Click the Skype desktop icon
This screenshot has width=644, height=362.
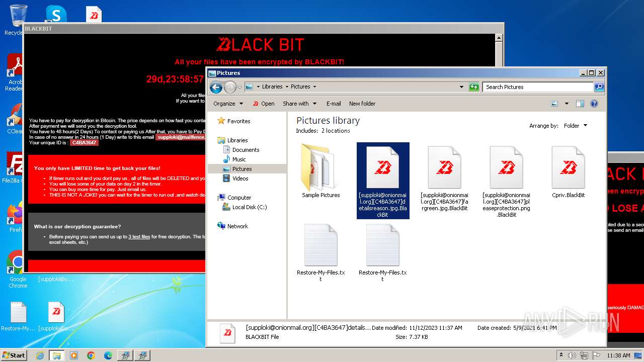[55, 14]
